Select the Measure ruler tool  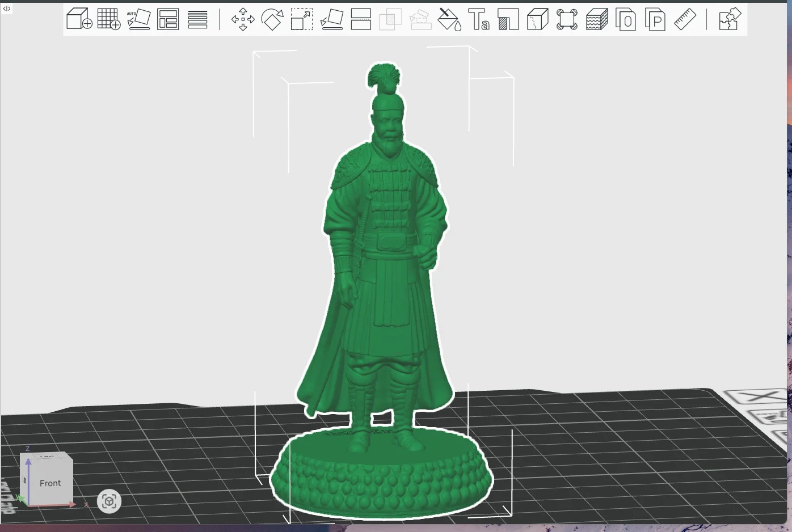[x=685, y=19]
